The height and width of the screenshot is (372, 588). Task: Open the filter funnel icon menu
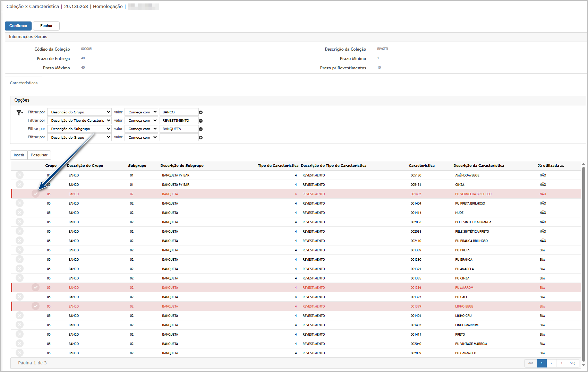pyautogui.click(x=19, y=113)
